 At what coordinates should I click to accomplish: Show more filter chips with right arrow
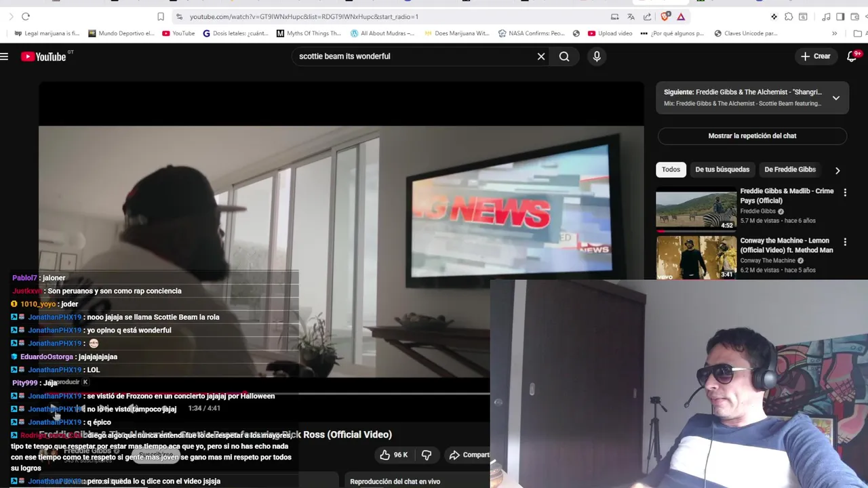coord(837,171)
